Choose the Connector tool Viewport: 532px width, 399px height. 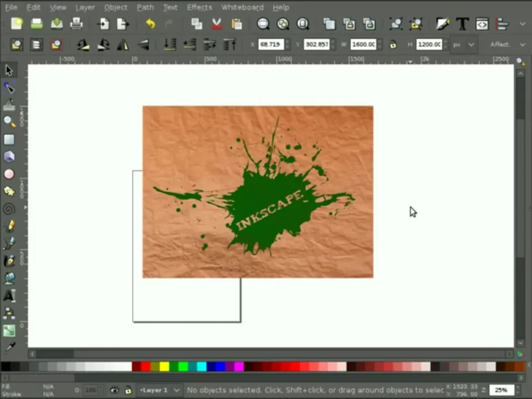(x=9, y=313)
